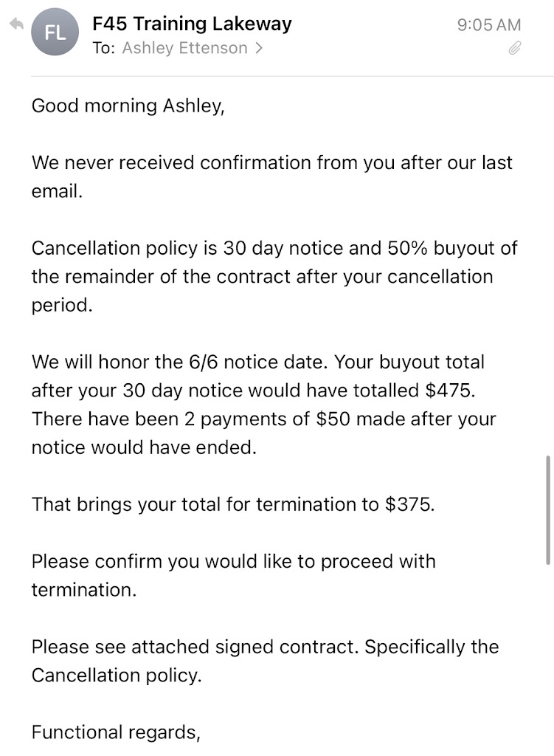Viewport: 554px width, 756px height.
Task: Click the message scrollbar thumb
Action: (x=547, y=509)
